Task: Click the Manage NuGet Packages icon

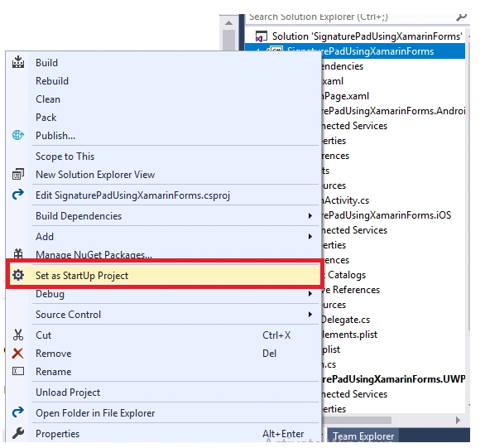Action: [x=18, y=253]
